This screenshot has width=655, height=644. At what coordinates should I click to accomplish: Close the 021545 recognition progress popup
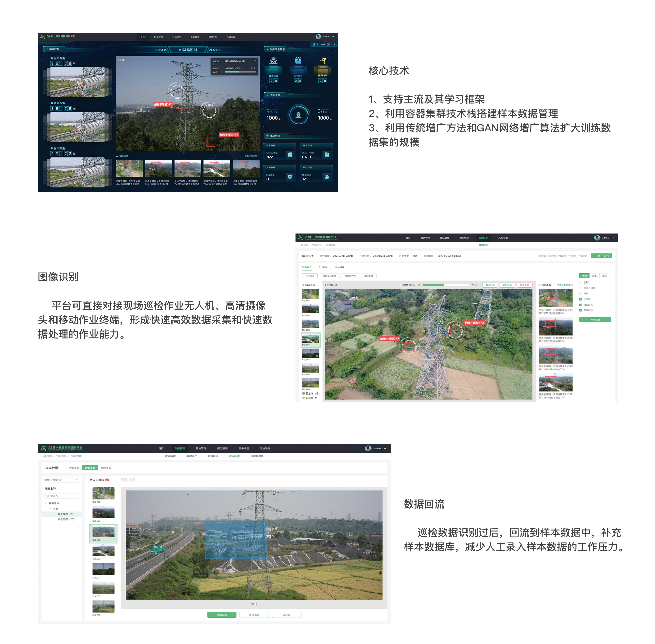(x=256, y=60)
